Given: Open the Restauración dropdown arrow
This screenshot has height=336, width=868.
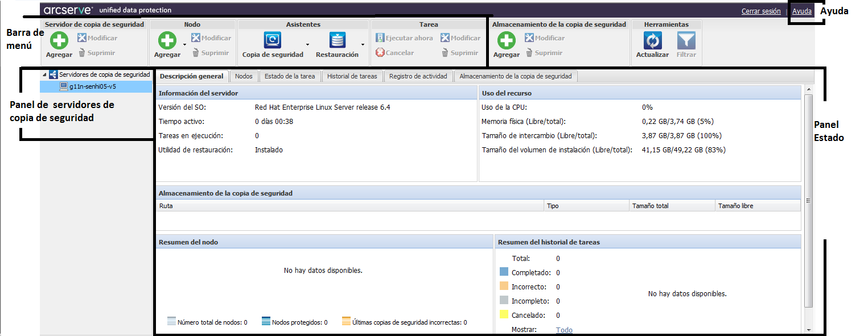Looking at the screenshot, I should coord(363,44).
